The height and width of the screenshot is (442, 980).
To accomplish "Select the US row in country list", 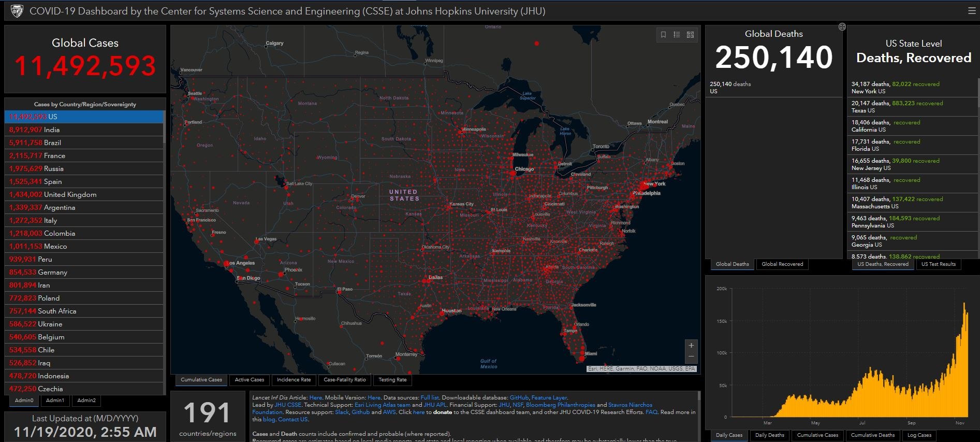I will [x=84, y=117].
